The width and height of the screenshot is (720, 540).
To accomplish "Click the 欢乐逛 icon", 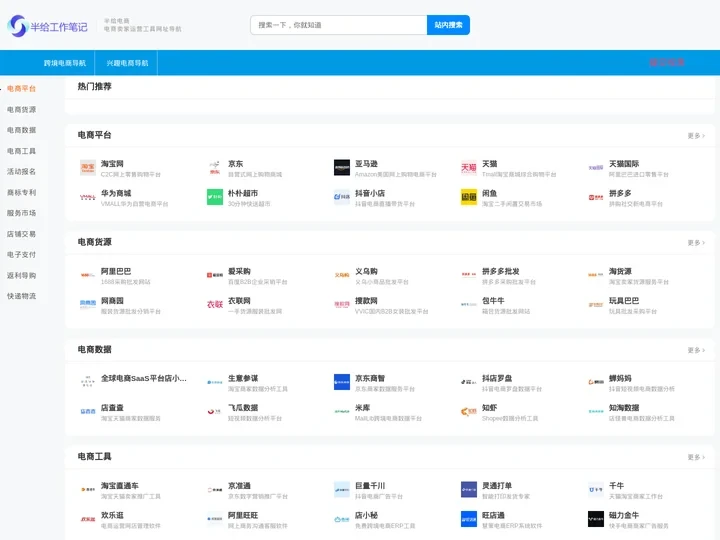I will pyautogui.click(x=88, y=519).
